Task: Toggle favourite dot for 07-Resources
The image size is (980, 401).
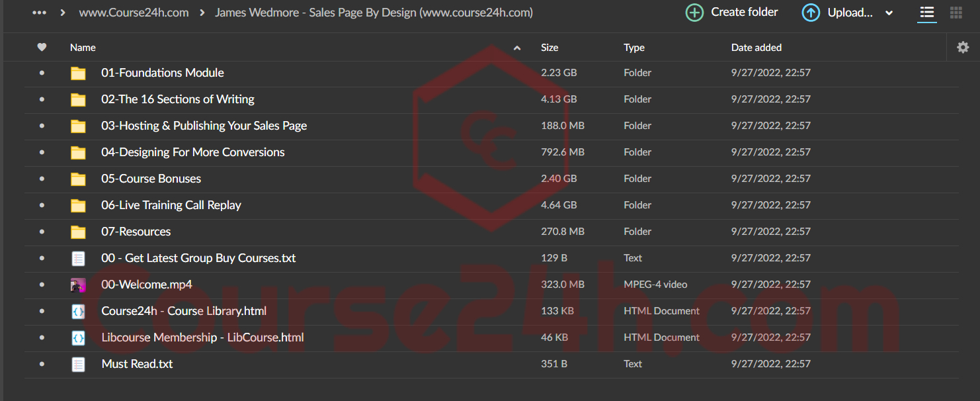Action: pyautogui.click(x=42, y=232)
